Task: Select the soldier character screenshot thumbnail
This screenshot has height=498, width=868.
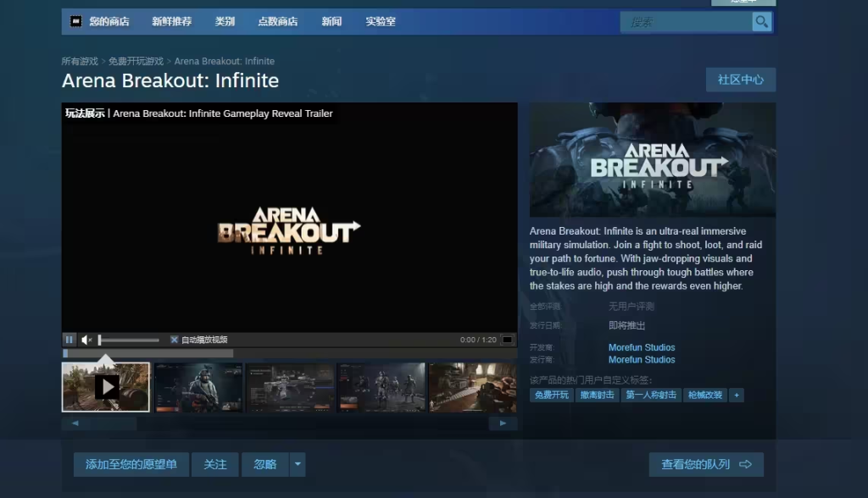Action: pyautogui.click(x=198, y=387)
